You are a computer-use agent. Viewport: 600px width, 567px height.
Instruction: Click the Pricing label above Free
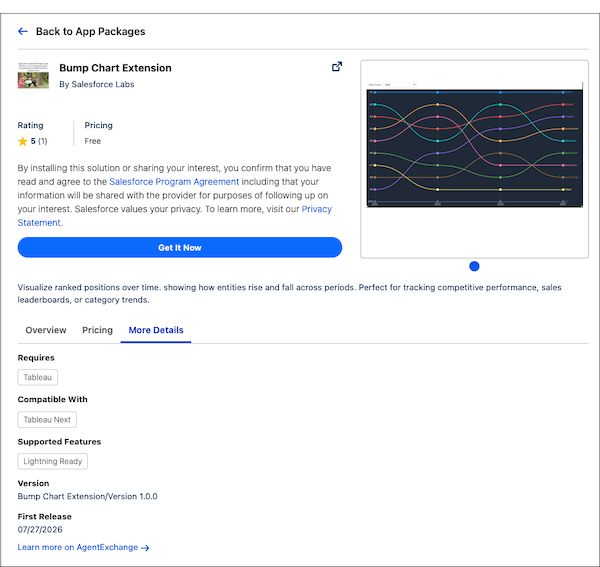pyautogui.click(x=99, y=125)
